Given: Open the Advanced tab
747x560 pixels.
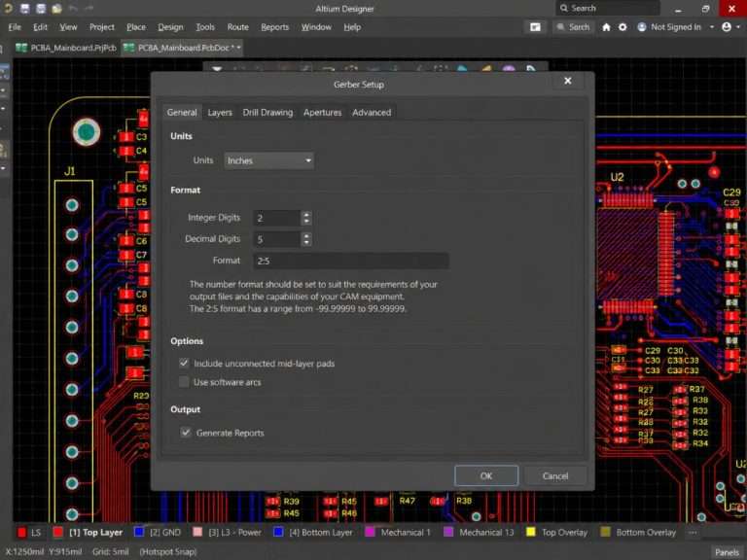Looking at the screenshot, I should point(372,113).
